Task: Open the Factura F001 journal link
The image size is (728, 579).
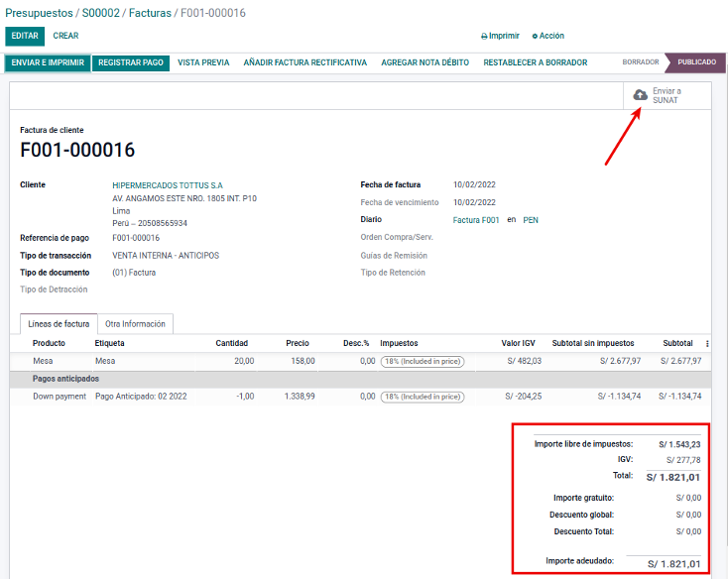Action: [x=476, y=220]
